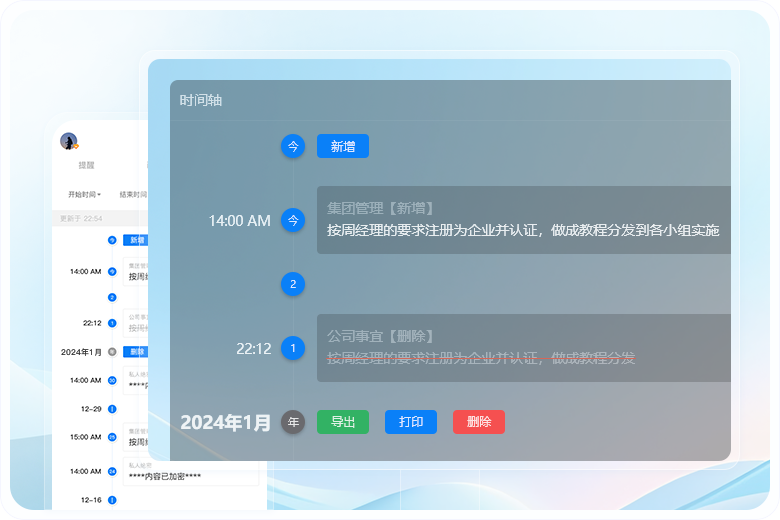Click the grey 年 marker beside large 2024年1月
The height and width of the screenshot is (520, 780).
point(293,422)
